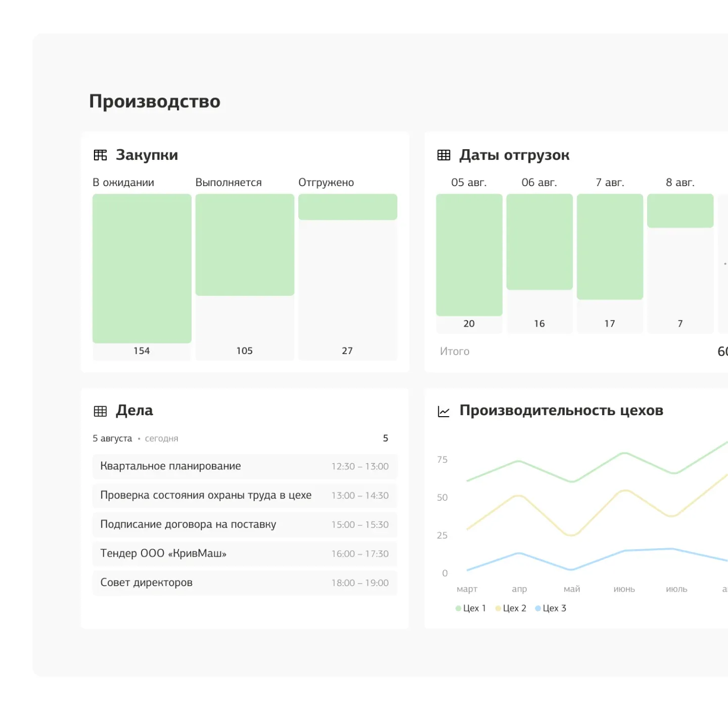Viewport: 728px width, 710px height.
Task: Click the В ожидании bar with 154
Action: click(x=142, y=269)
